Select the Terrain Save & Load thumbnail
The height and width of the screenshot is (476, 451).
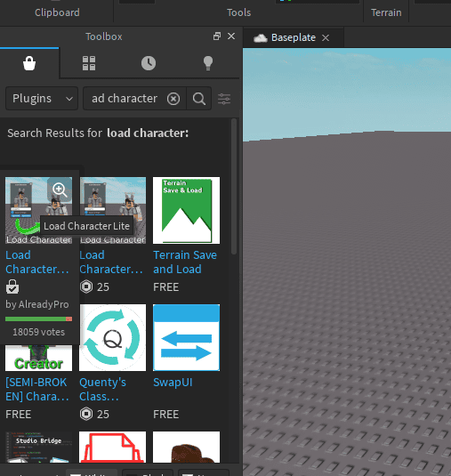pyautogui.click(x=186, y=210)
